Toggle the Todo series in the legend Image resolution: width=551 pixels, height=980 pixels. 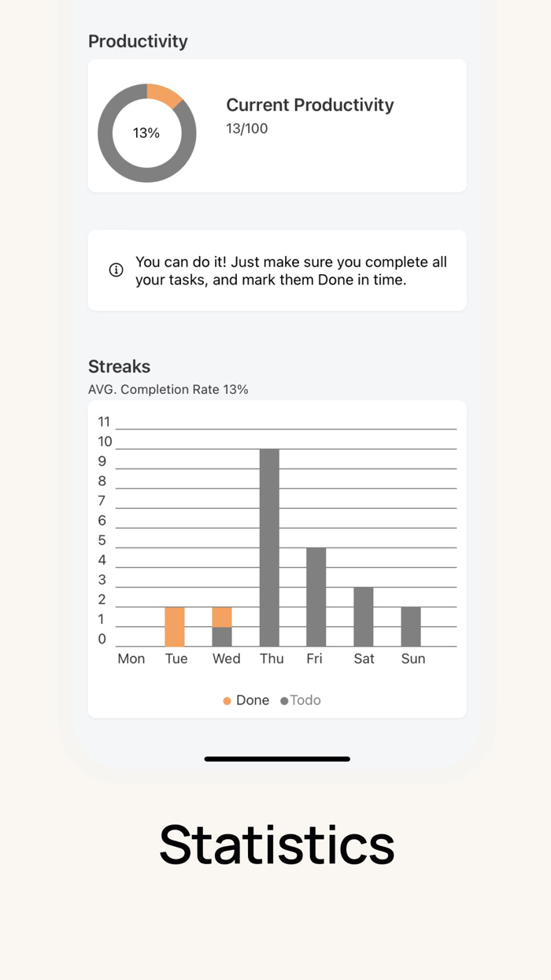coord(301,700)
